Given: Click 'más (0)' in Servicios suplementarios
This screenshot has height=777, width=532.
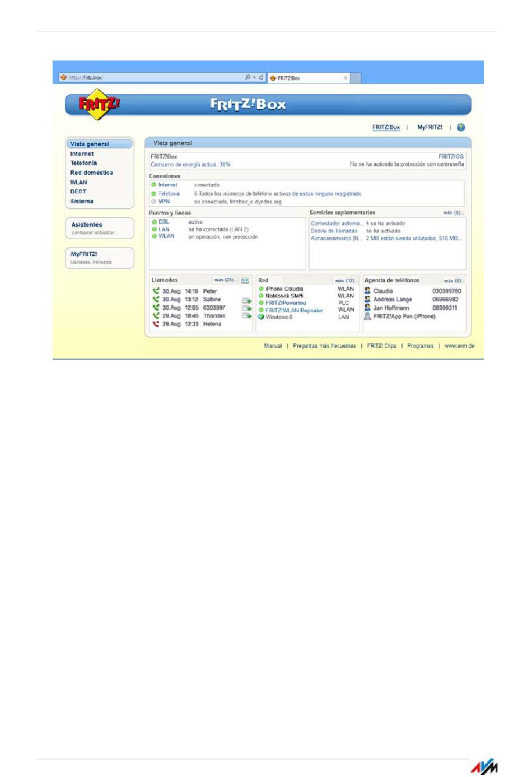Looking at the screenshot, I should point(453,213).
